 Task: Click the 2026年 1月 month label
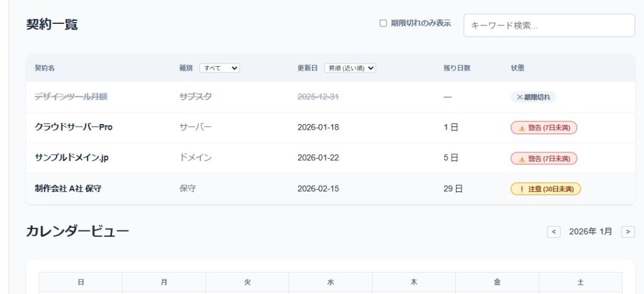[590, 232]
